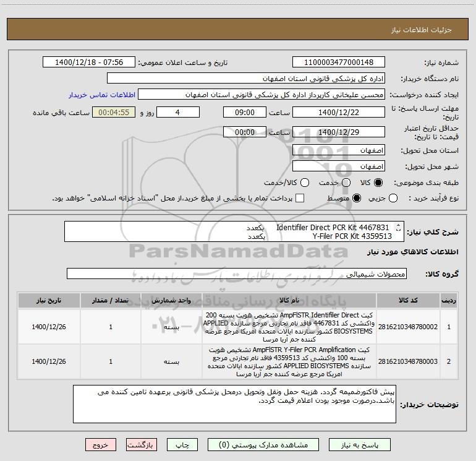Screen dimensions: 476x461
Task: Click the request creator name field
Action: pyautogui.click(x=261, y=95)
